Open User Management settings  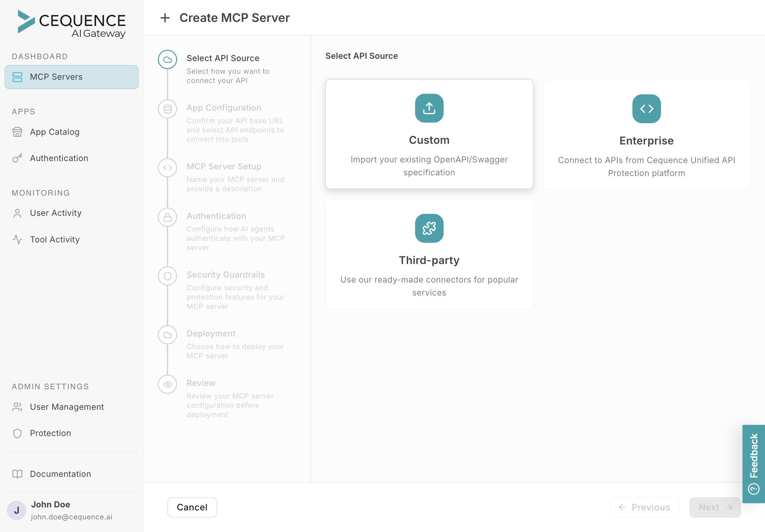[x=67, y=407]
